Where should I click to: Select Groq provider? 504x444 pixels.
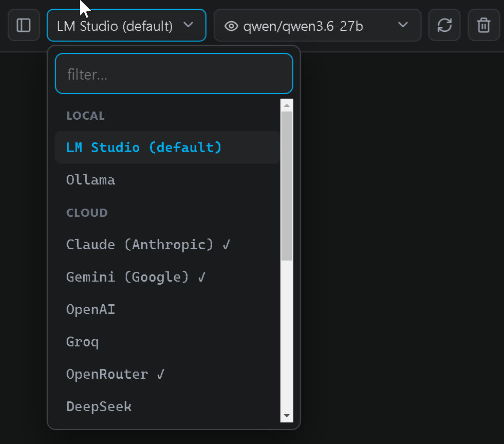167,342
